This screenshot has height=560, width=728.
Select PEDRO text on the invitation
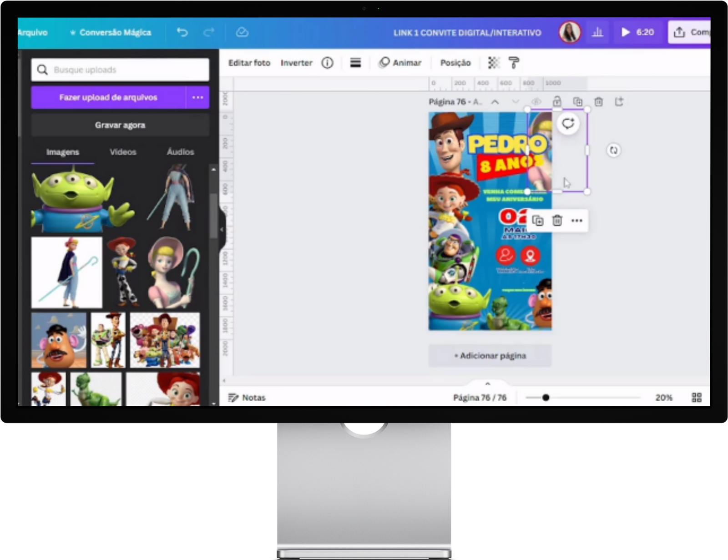(x=507, y=144)
